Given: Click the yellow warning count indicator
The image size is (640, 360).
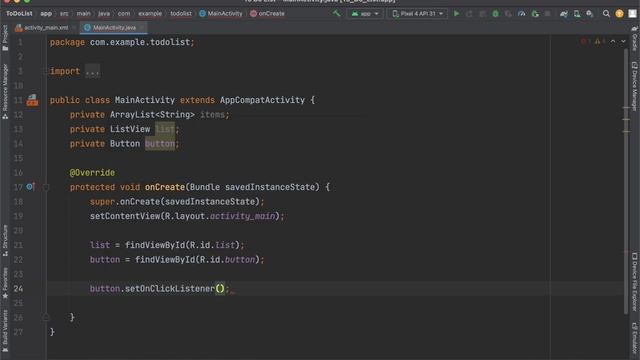Looking at the screenshot, I should [x=599, y=41].
